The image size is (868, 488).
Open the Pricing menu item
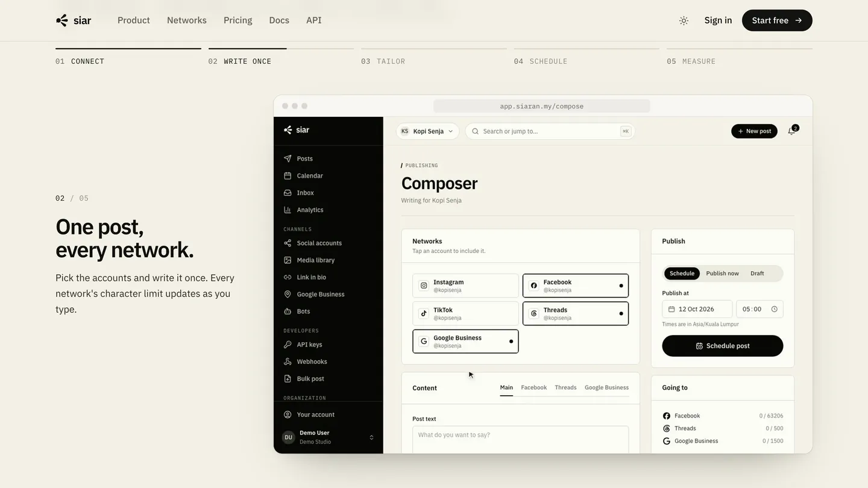238,20
